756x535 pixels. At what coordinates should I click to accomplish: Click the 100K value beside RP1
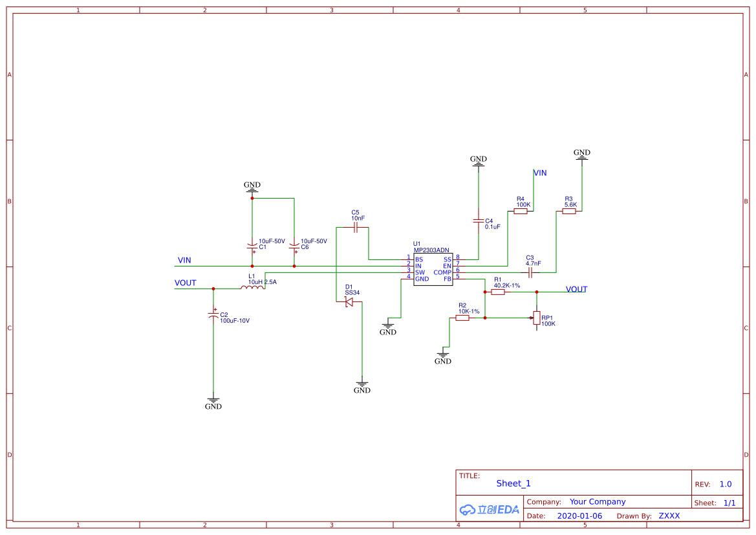548,323
